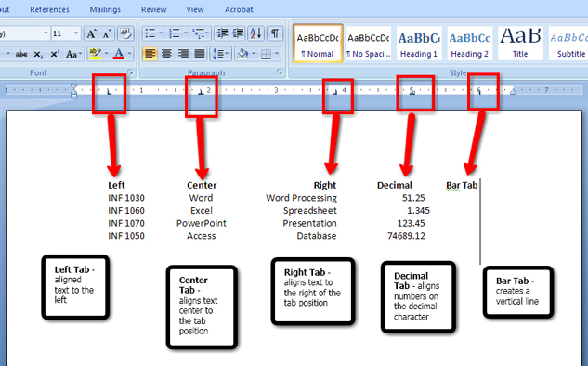
Task: Apply the Heading 1 style
Action: coord(419,44)
